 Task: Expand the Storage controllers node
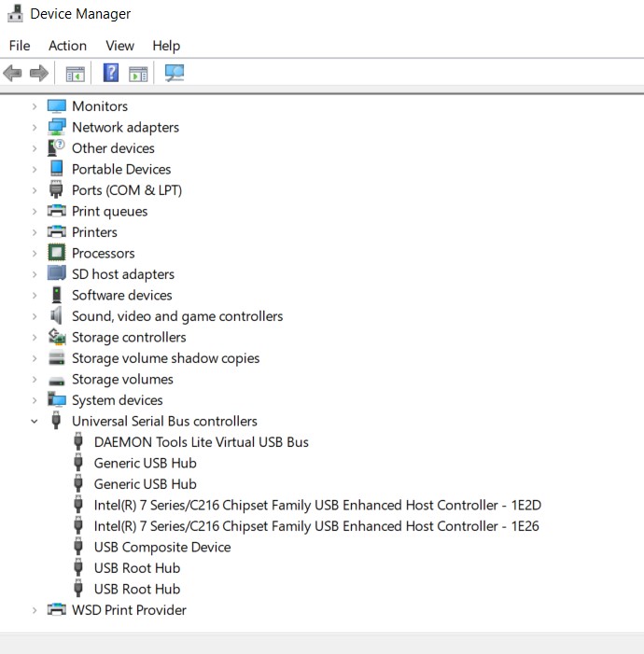point(35,337)
